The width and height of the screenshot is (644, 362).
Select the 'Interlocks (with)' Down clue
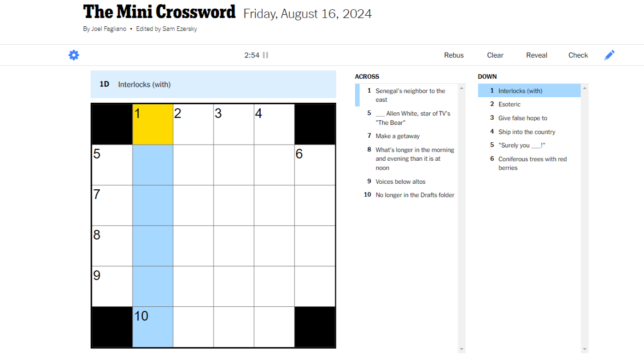(x=521, y=90)
